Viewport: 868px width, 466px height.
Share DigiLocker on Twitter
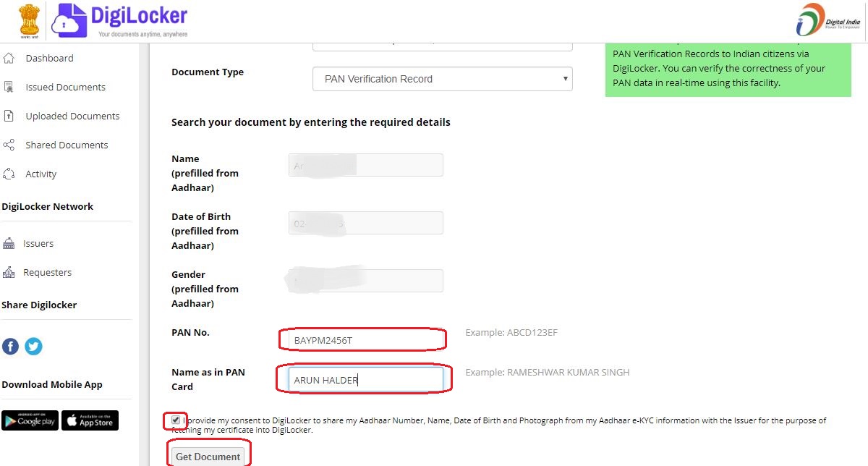[33, 347]
